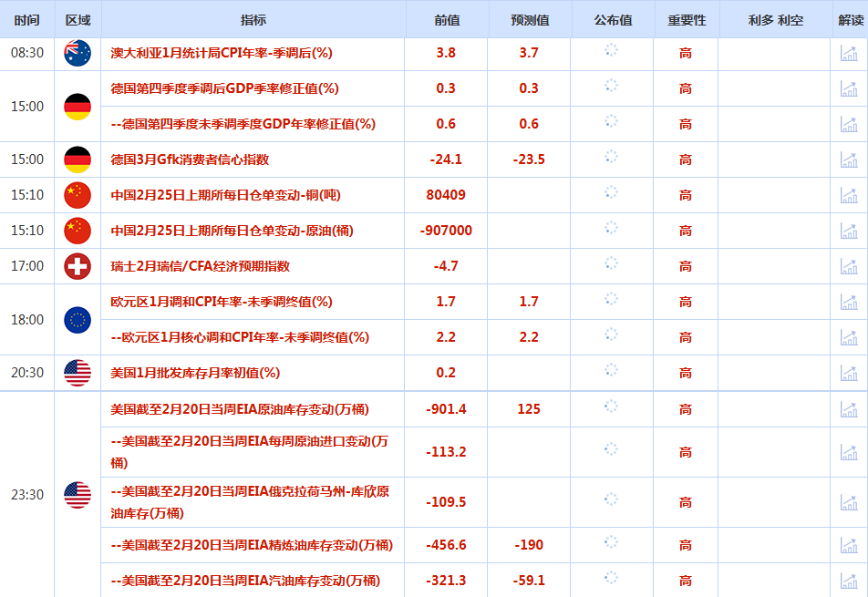Select the 美国截至2月20日当周EIA精炼油库存变动 link
The image size is (868, 597).
click(x=252, y=545)
